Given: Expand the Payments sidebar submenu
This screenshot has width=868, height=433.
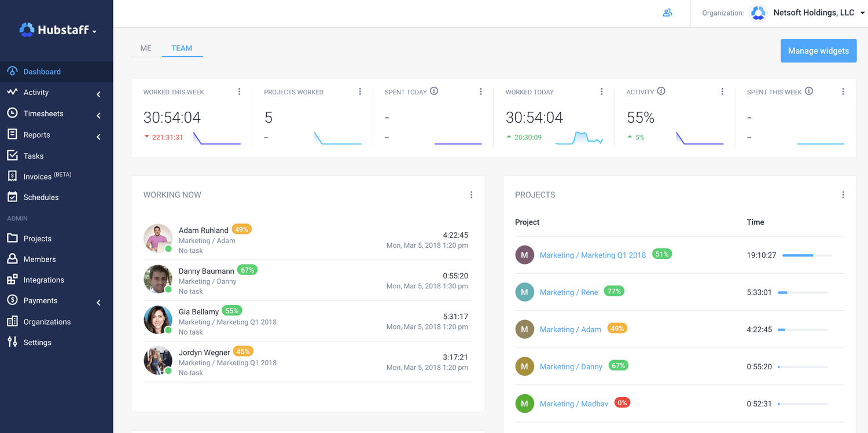Looking at the screenshot, I should [98, 302].
